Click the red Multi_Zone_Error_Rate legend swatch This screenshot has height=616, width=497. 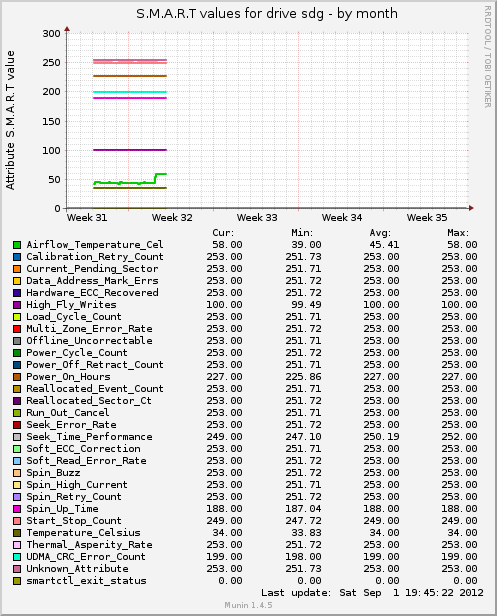[x=17, y=329]
